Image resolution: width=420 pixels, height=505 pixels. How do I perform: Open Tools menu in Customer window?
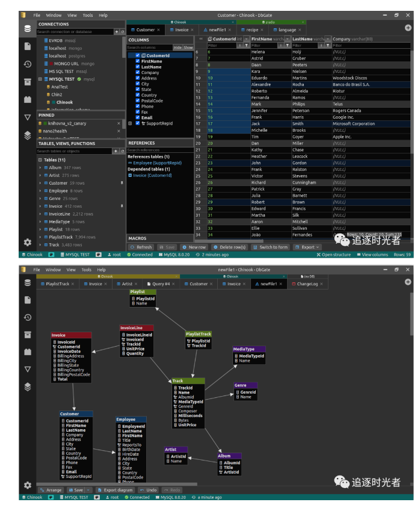click(88, 15)
